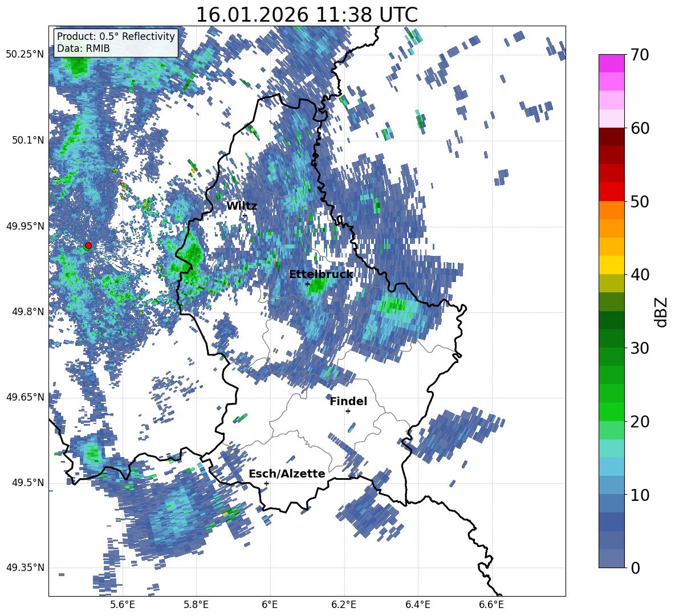This screenshot has width=675, height=616.
Task: Click the Ettelbruck city label
Action: [x=321, y=275]
